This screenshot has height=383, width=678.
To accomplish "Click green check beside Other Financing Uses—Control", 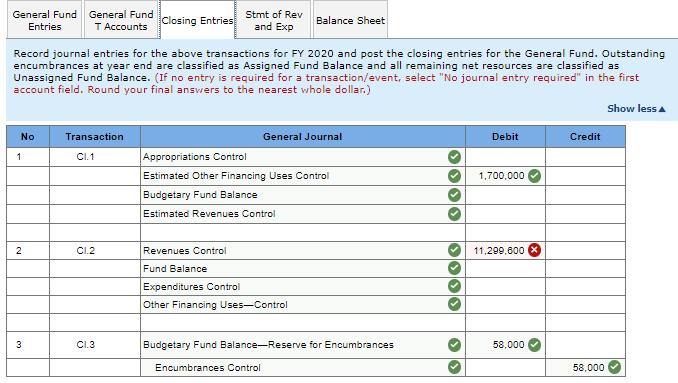I will [x=454, y=304].
